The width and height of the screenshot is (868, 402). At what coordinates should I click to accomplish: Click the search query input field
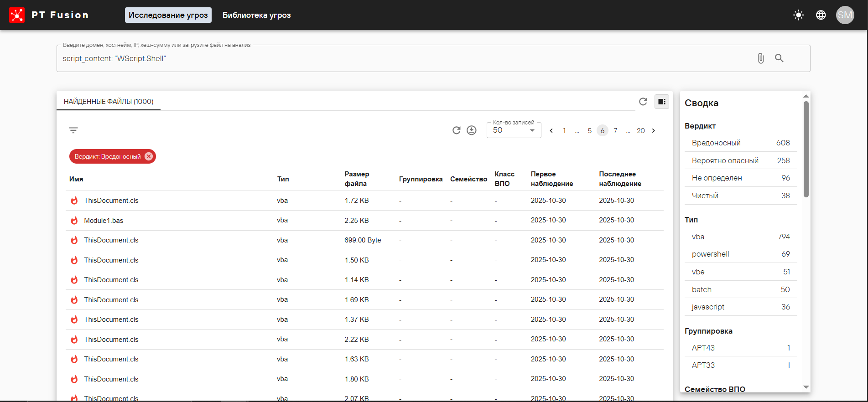[401, 58]
